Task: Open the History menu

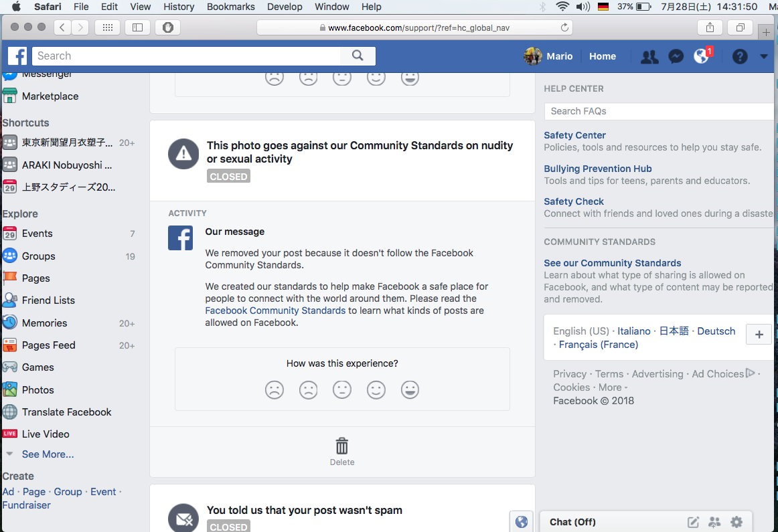Action: (179, 7)
